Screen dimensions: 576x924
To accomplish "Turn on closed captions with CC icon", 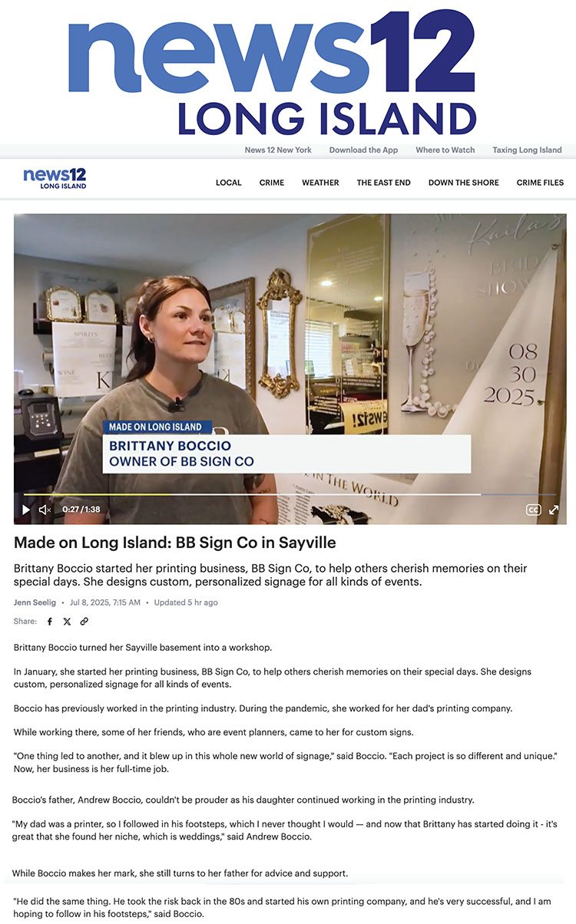I will pos(533,510).
